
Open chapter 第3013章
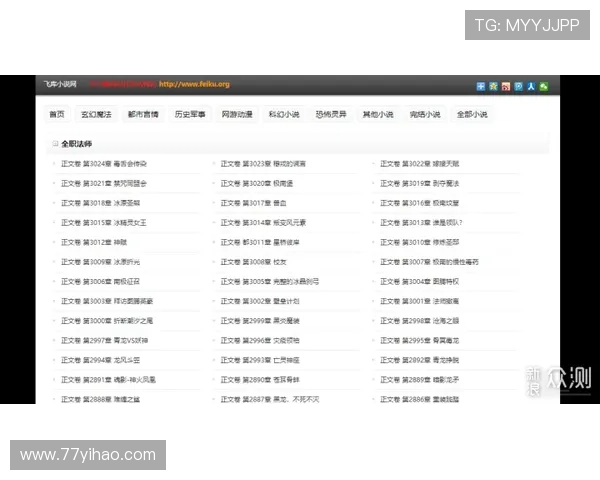click(421, 223)
